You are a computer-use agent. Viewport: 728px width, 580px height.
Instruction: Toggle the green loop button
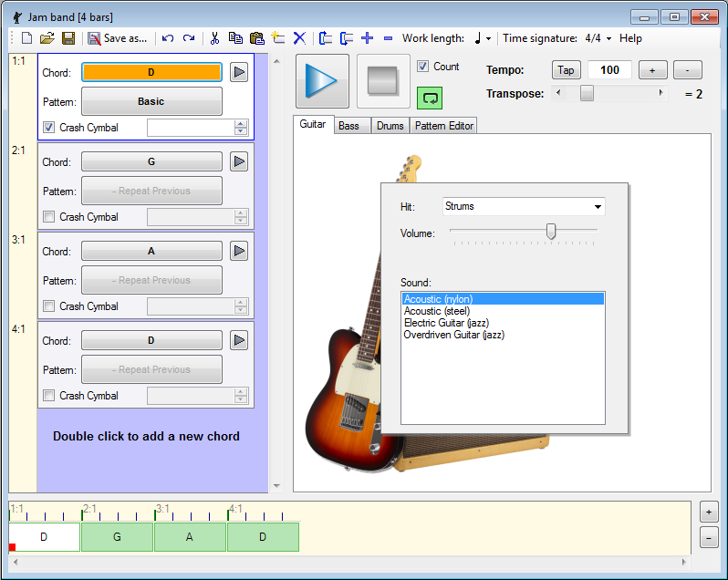429,97
